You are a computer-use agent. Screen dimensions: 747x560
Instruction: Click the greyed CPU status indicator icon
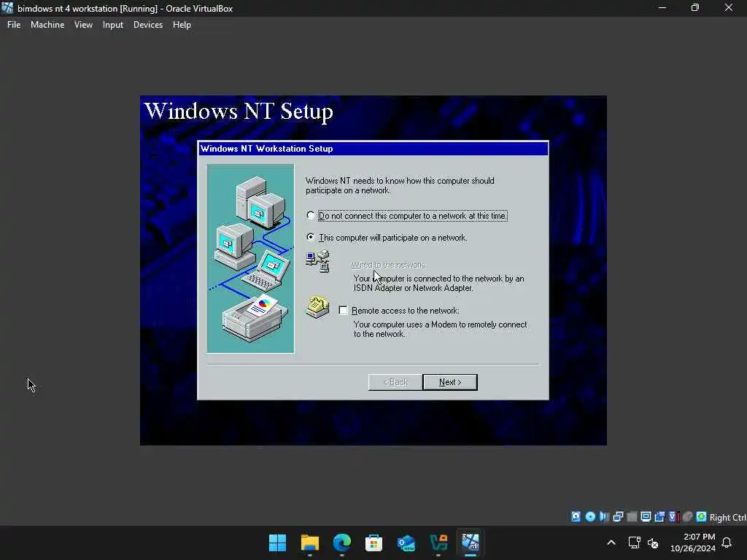[687, 517]
